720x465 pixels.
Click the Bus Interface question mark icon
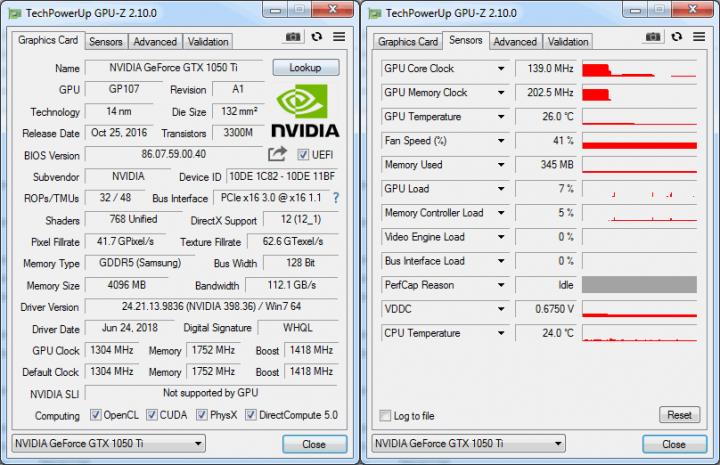click(x=336, y=198)
